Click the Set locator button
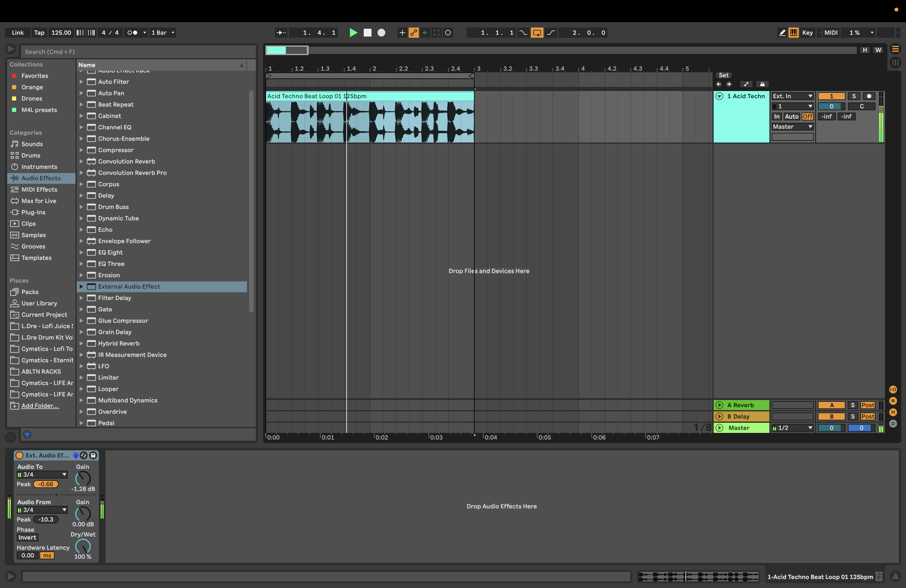This screenshot has width=906, height=588. 724,75
